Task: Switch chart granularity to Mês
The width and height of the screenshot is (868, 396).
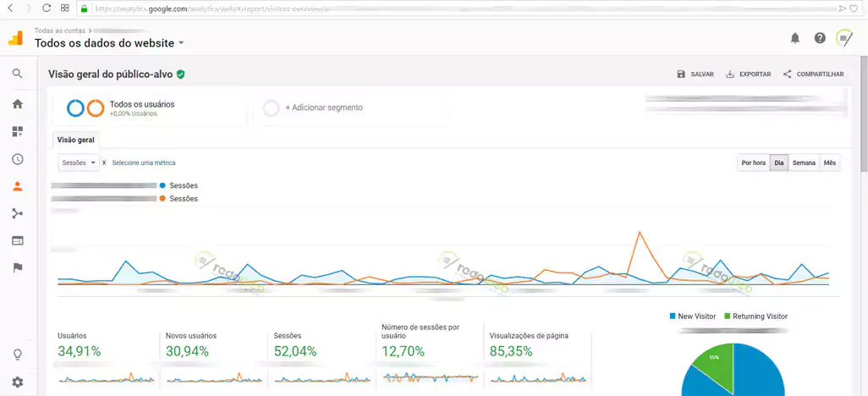Action: (830, 162)
